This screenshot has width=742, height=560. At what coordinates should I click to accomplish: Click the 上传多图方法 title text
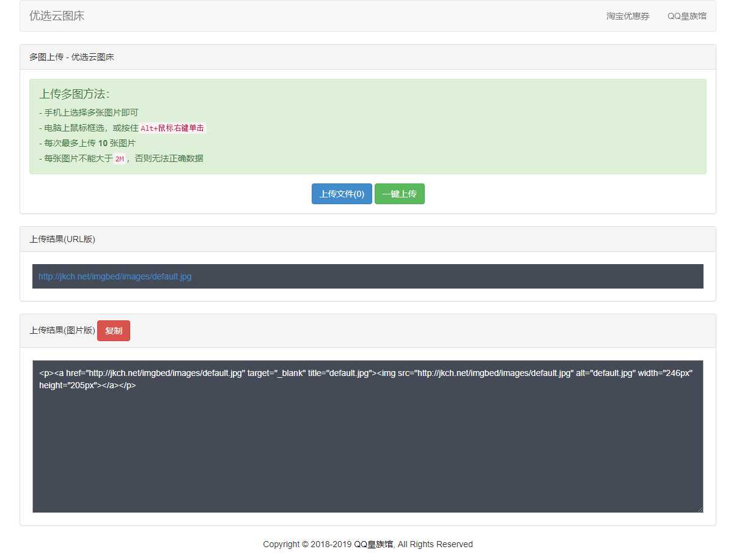click(75, 94)
